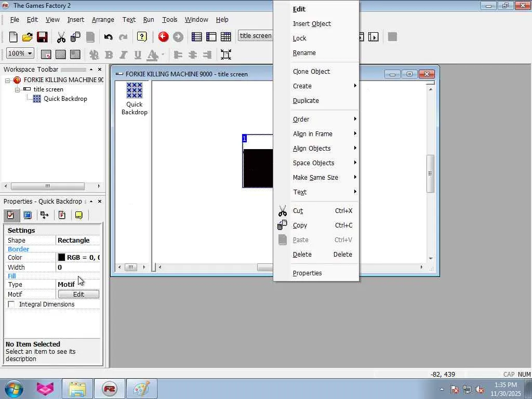Open the text color icon
Image resolution: width=532 pixels, height=399 pixels.
(x=153, y=55)
